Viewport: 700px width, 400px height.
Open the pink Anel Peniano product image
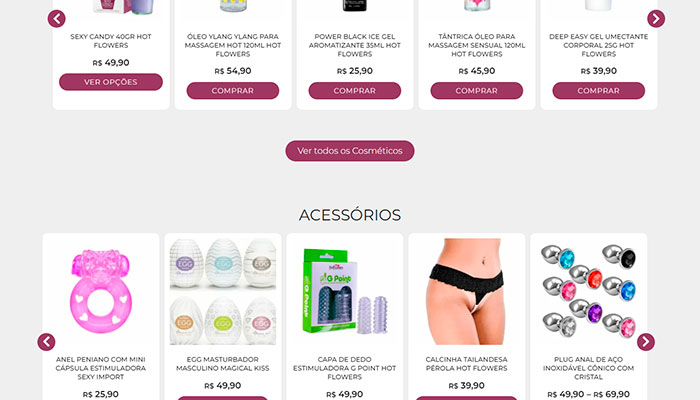point(101,292)
